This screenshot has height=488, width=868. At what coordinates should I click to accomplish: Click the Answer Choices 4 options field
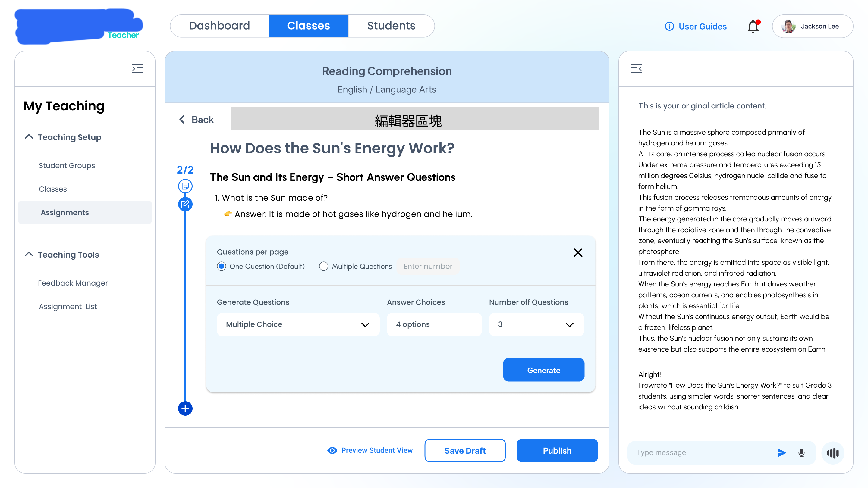coord(434,324)
